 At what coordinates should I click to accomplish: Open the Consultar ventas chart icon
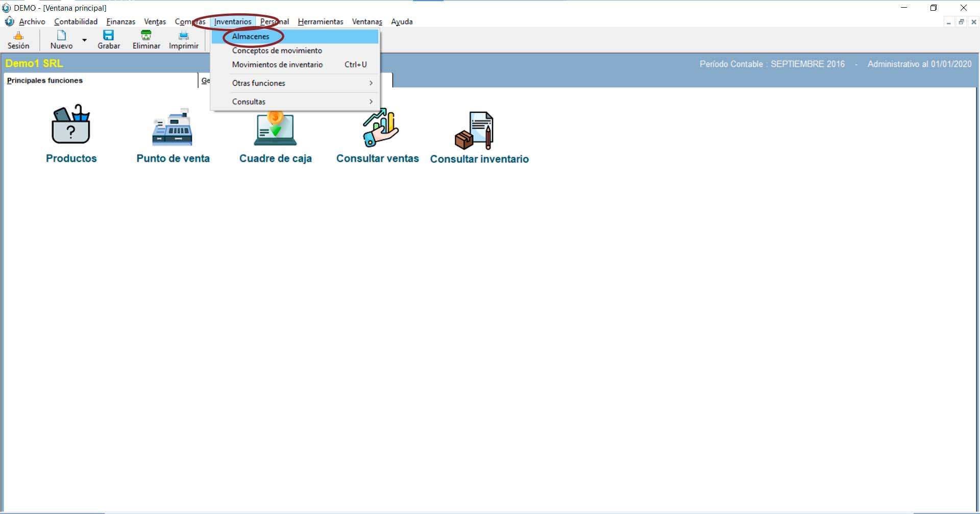(379, 128)
